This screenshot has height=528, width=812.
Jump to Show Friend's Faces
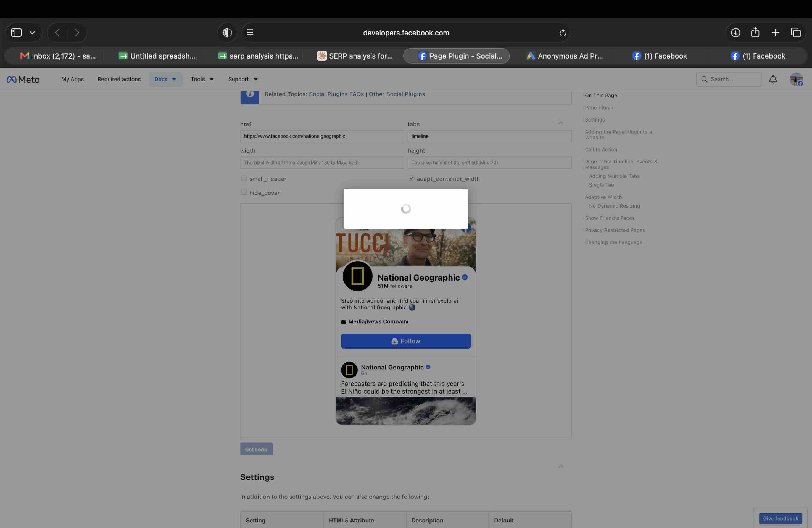click(x=610, y=218)
